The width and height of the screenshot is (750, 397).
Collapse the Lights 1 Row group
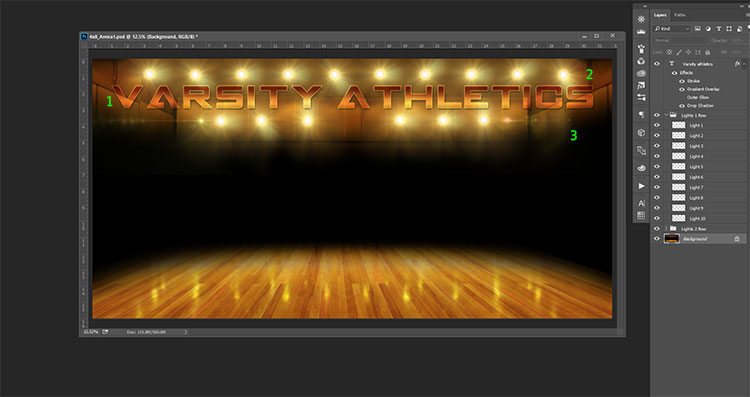tap(666, 115)
